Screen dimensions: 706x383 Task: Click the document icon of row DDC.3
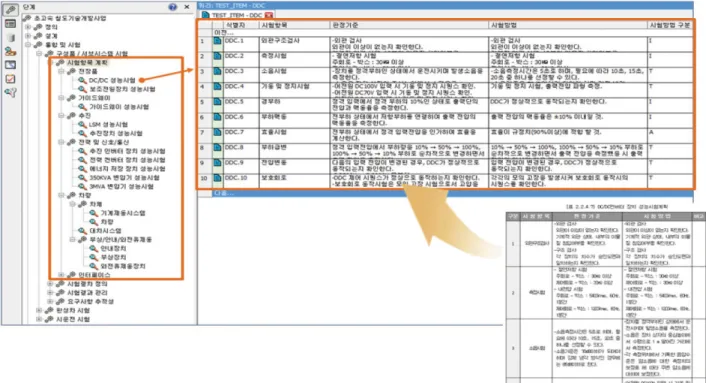(217, 72)
